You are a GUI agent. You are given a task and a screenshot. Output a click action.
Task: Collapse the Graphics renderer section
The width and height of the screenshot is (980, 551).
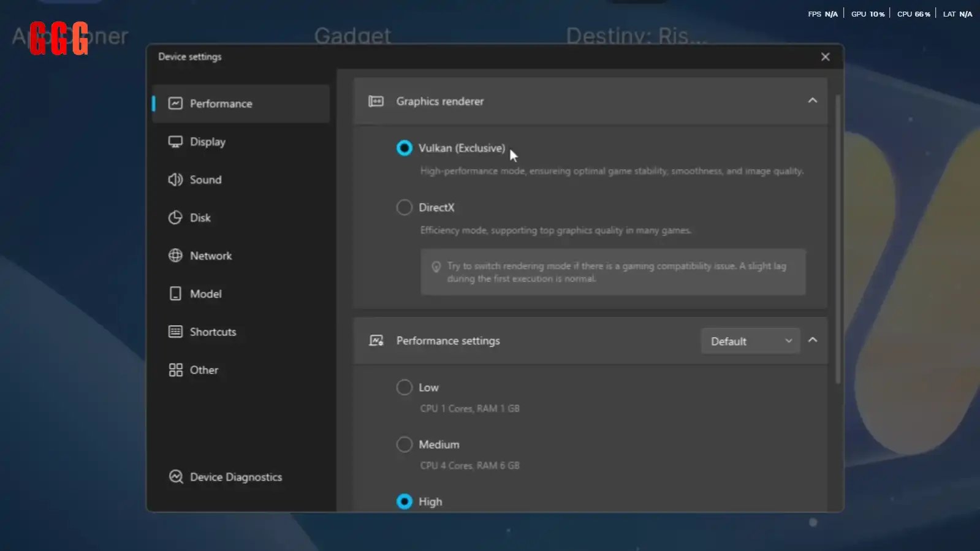pyautogui.click(x=813, y=101)
